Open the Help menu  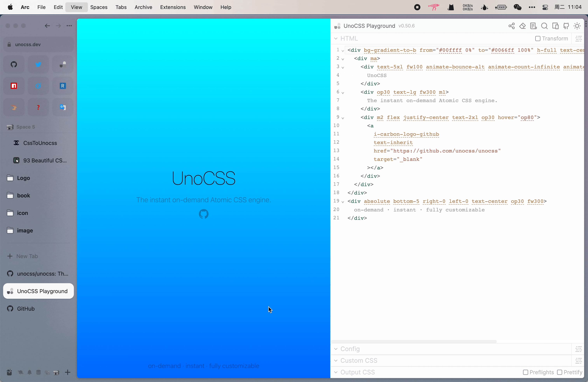226,7
